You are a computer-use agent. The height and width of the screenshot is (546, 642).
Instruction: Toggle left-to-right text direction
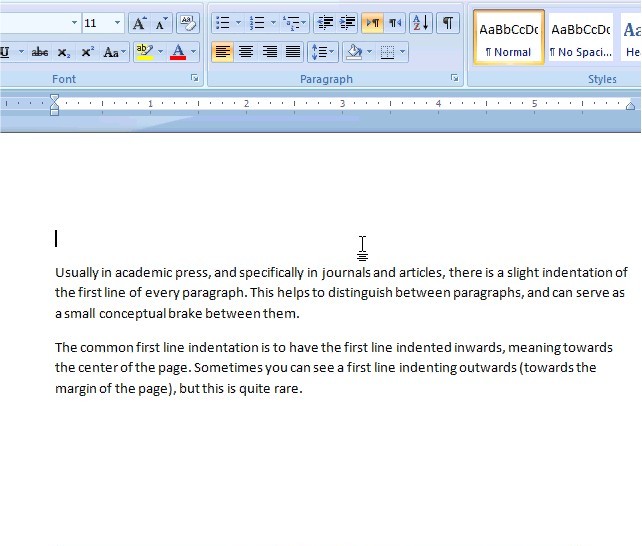[x=373, y=23]
